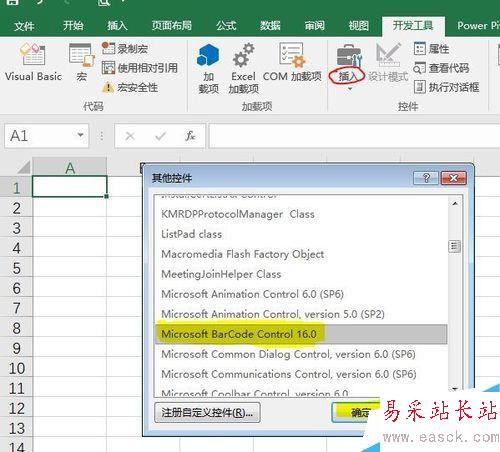Select Microsoft Animation Control 6.0 (SP6)
The width and height of the screenshot is (500, 452).
tap(301, 294)
